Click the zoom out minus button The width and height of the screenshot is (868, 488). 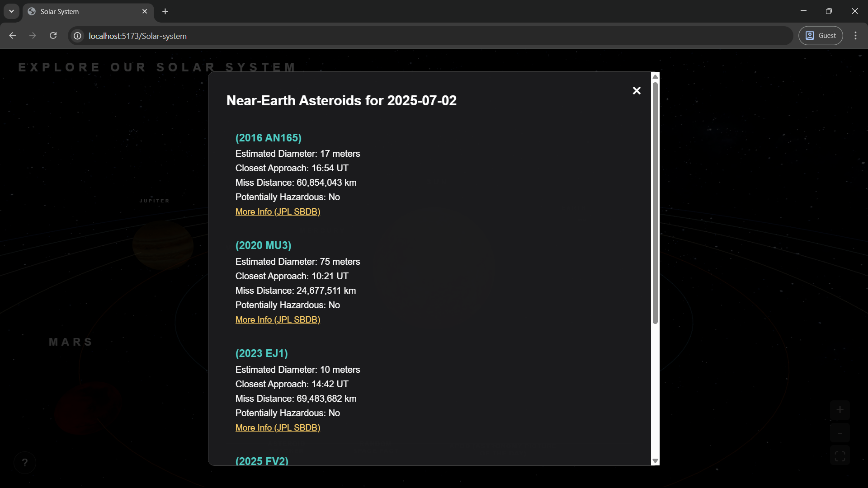click(840, 434)
